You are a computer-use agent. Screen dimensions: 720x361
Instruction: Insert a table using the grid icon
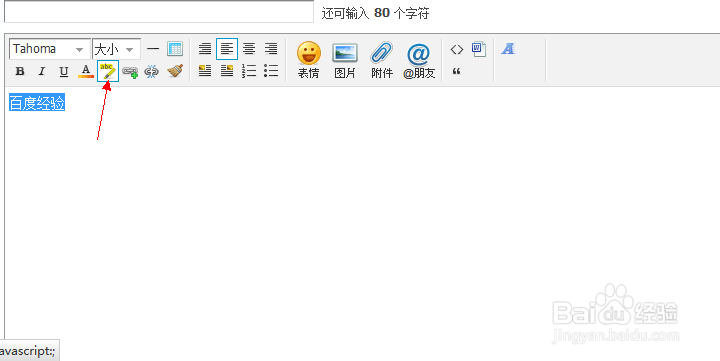(x=175, y=49)
